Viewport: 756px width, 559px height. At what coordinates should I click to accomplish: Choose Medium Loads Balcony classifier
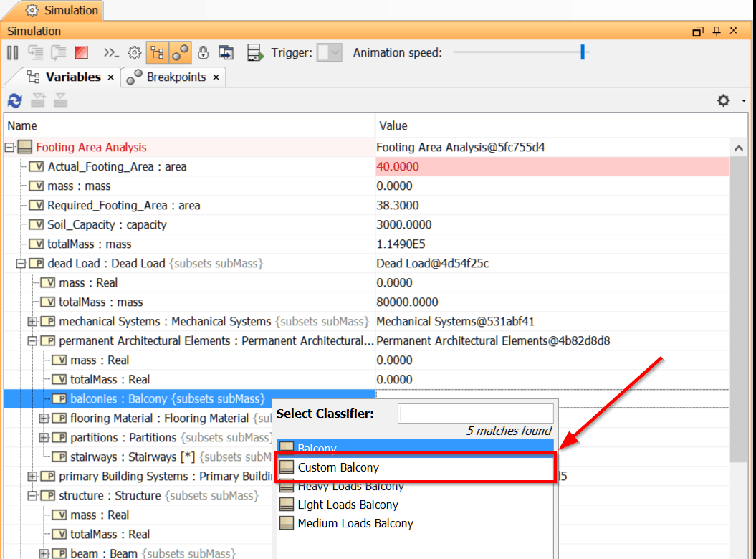coord(416,524)
